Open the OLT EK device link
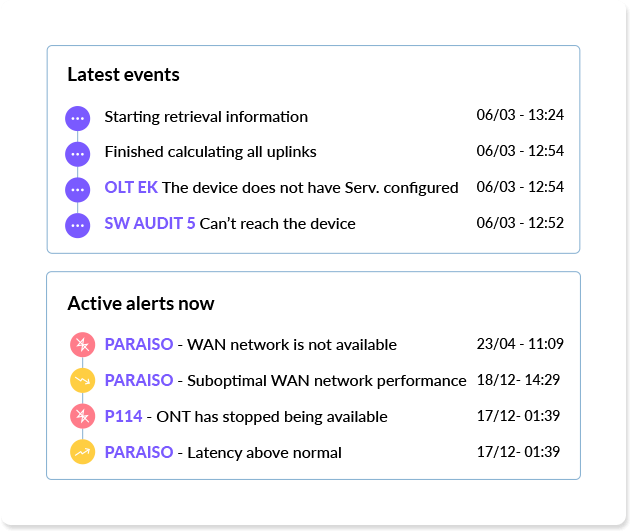Viewport: 631px width, 532px height. [x=131, y=188]
